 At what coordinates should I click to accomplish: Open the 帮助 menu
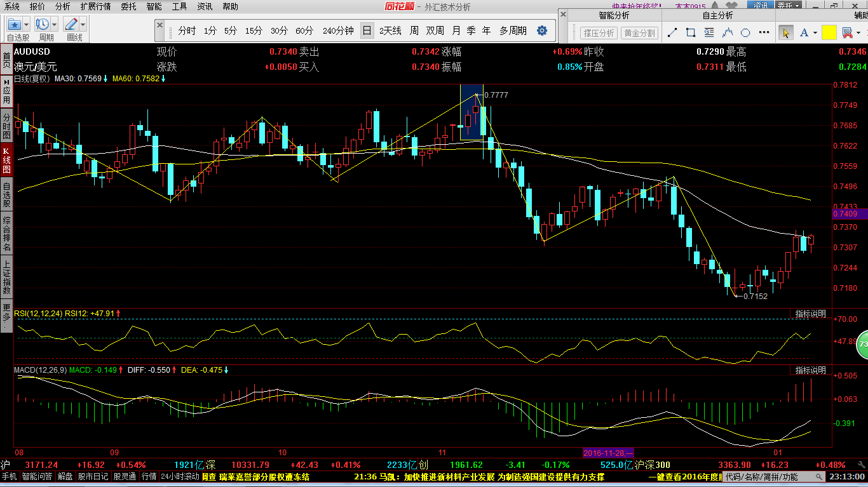[x=230, y=6]
